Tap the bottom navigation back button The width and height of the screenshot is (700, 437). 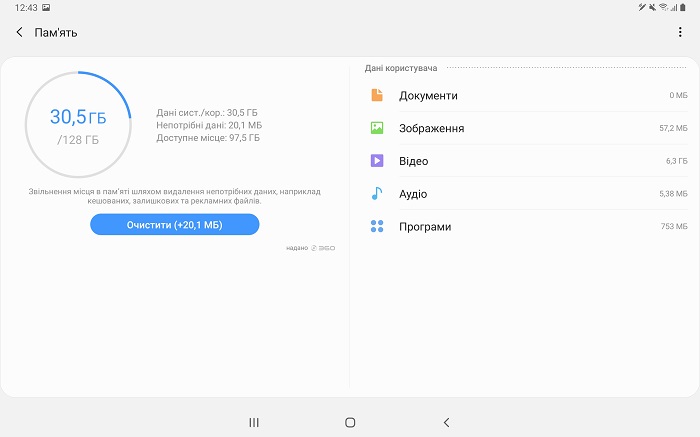pos(446,422)
